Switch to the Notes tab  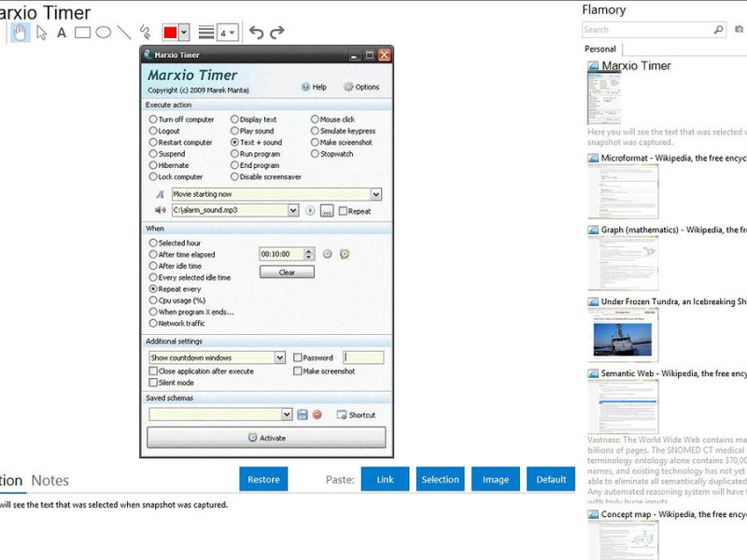(x=50, y=481)
